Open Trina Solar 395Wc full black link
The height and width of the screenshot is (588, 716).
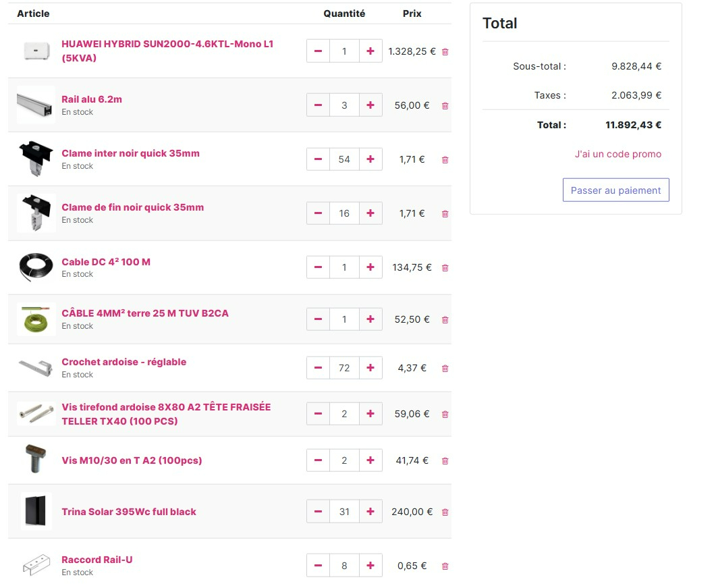(129, 512)
